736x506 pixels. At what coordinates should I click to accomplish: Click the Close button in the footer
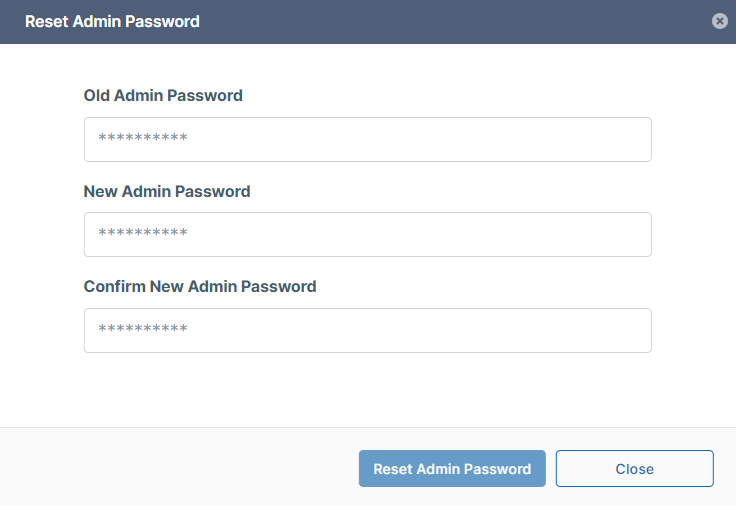634,468
